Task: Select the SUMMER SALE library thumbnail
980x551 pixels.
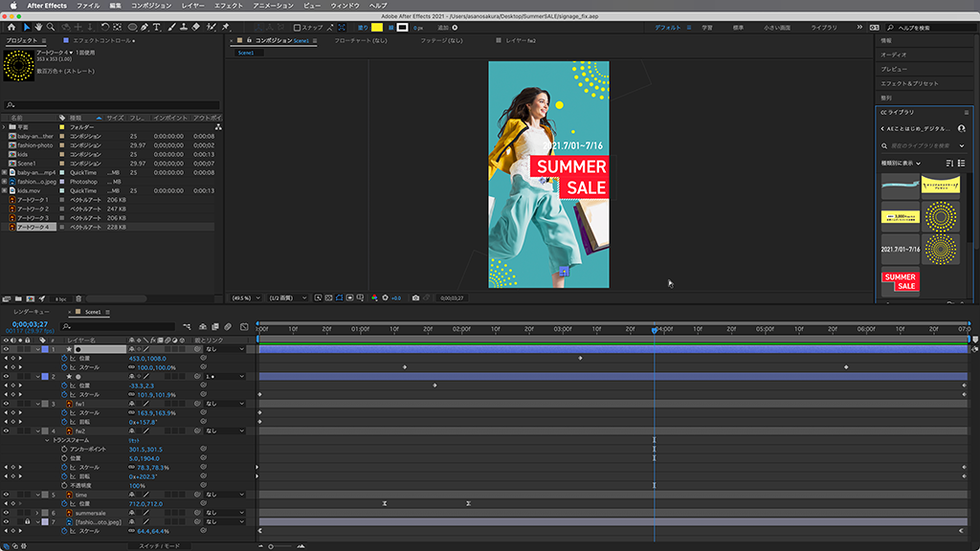Action: coord(900,282)
